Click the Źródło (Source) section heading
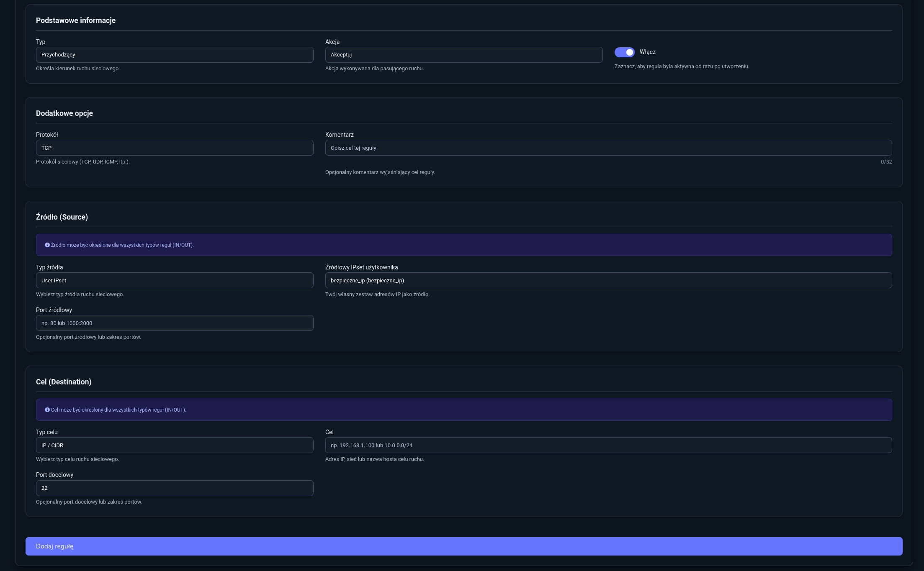The width and height of the screenshot is (924, 571). [x=62, y=217]
